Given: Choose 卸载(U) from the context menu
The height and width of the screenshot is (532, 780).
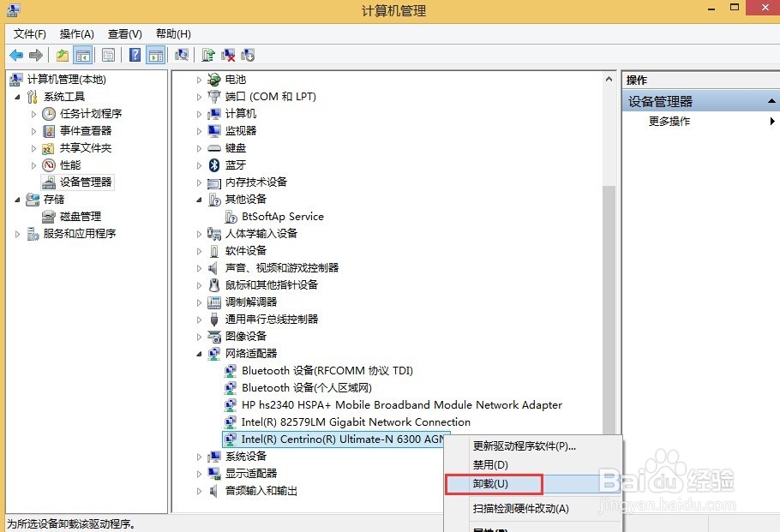Looking at the screenshot, I should point(532,484).
